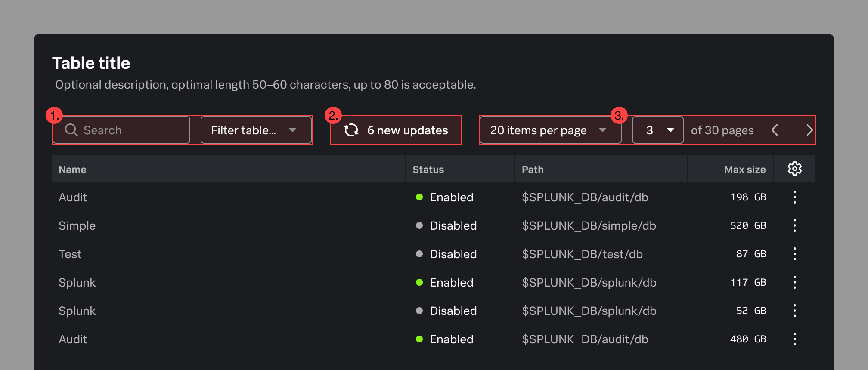Sort by the Name column header

[x=72, y=170]
